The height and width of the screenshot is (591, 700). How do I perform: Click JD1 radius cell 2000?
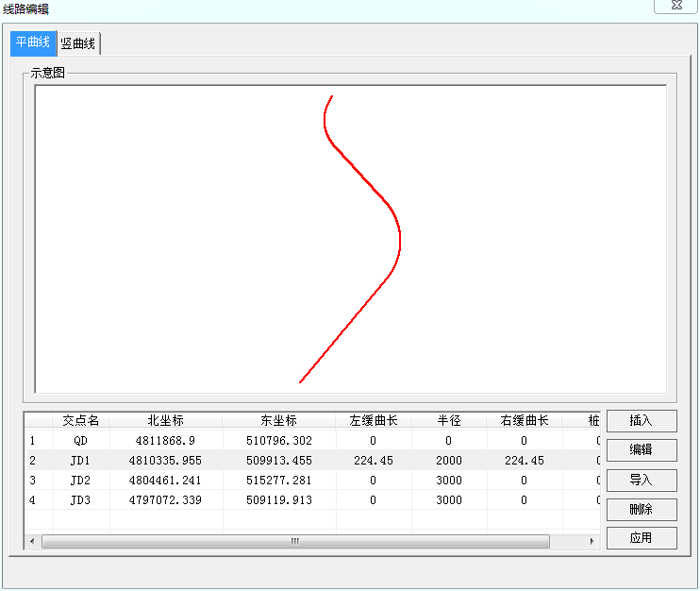pyautogui.click(x=448, y=461)
